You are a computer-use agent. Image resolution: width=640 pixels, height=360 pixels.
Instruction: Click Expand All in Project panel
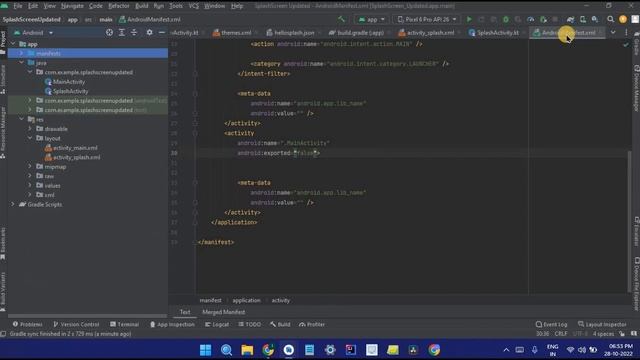pyautogui.click(x=122, y=32)
